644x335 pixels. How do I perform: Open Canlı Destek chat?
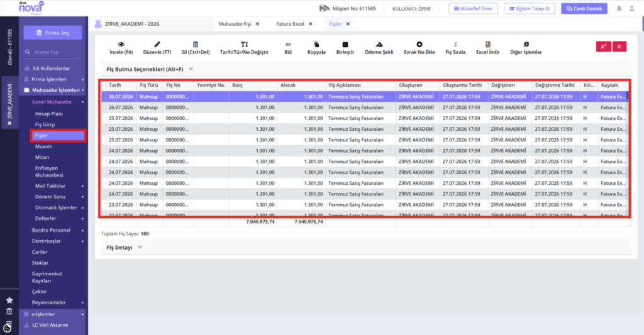(x=584, y=8)
